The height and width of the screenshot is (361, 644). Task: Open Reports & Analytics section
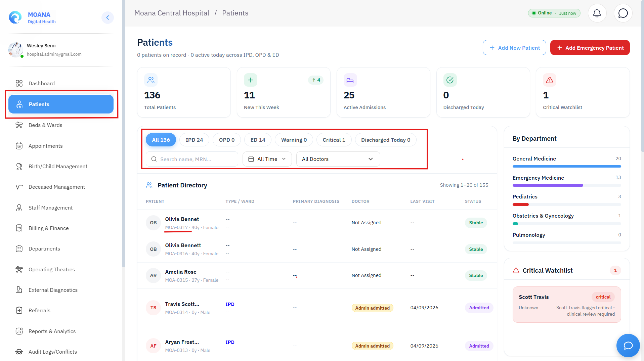(61, 331)
